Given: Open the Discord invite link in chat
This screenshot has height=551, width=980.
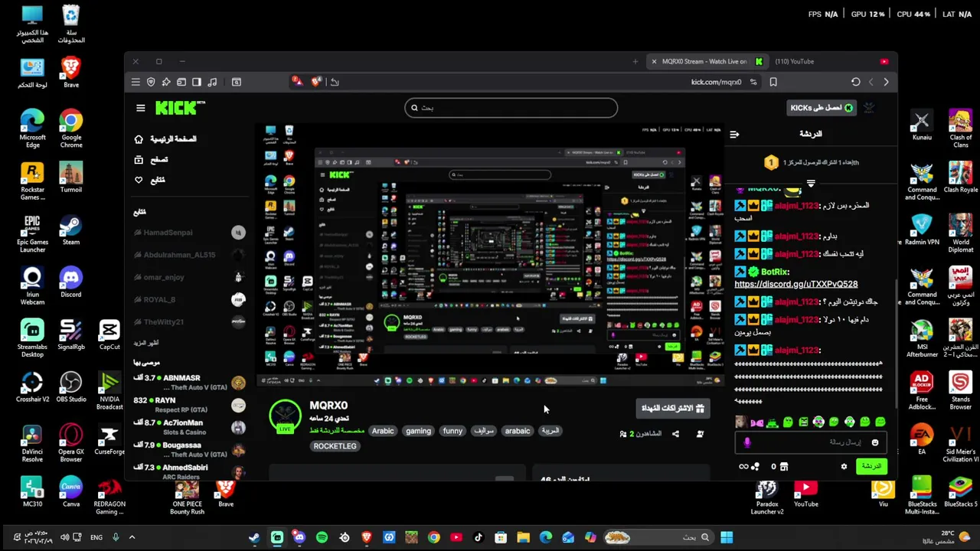Looking at the screenshot, I should pos(795,284).
